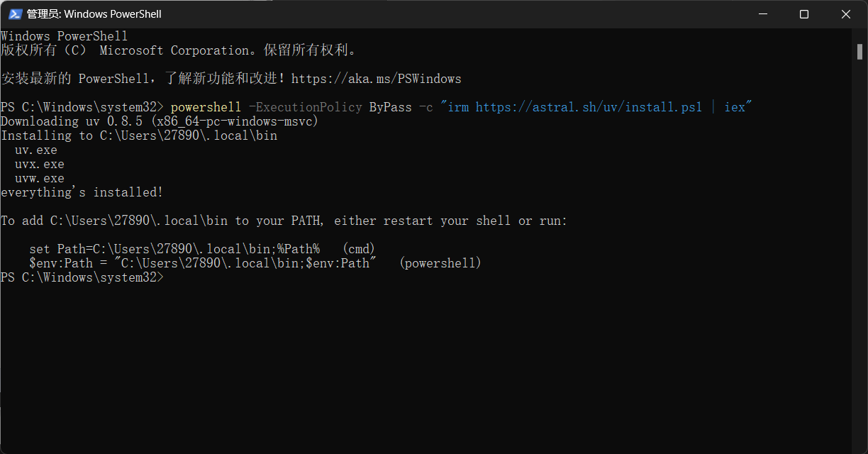The height and width of the screenshot is (454, 868).
Task: Click the "everything's installed!" message
Action: (x=82, y=192)
